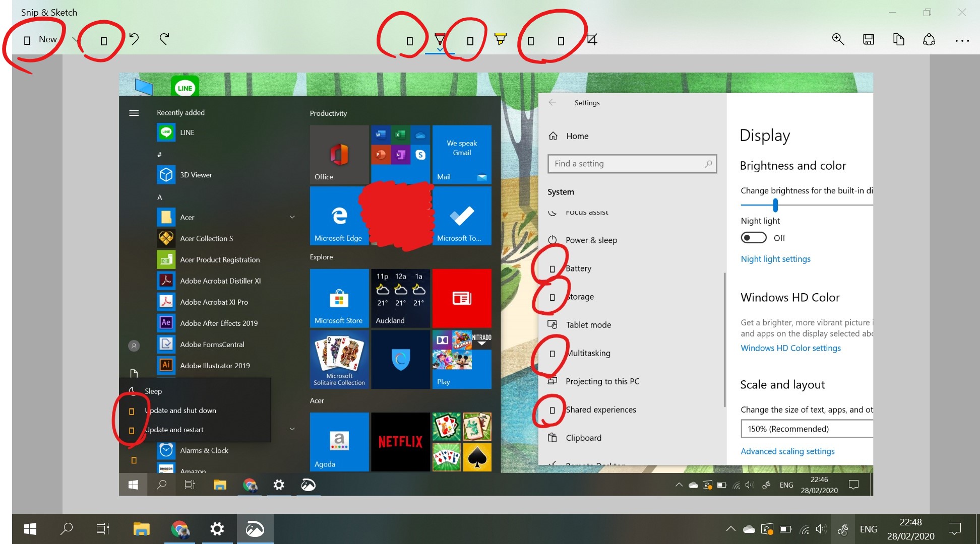Screen dimensions: 980x544
Task: Open Chrome from the bottom Windows taskbar
Action: (x=180, y=529)
